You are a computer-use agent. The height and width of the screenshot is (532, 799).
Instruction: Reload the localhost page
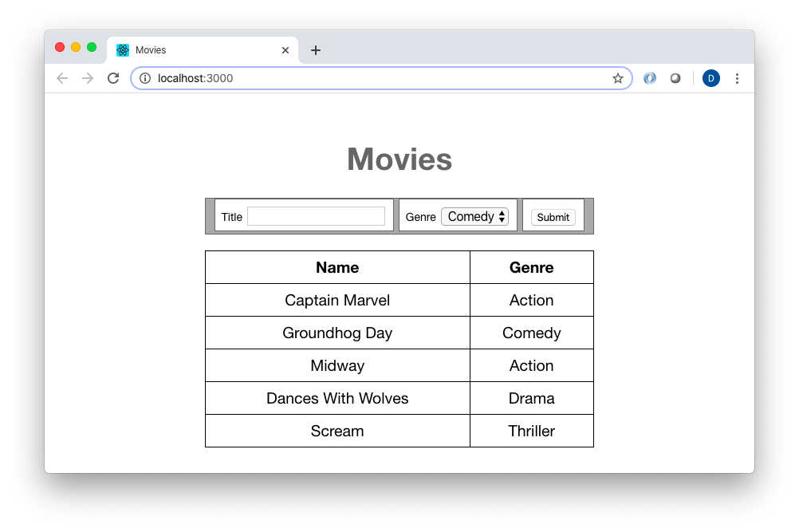coord(113,78)
